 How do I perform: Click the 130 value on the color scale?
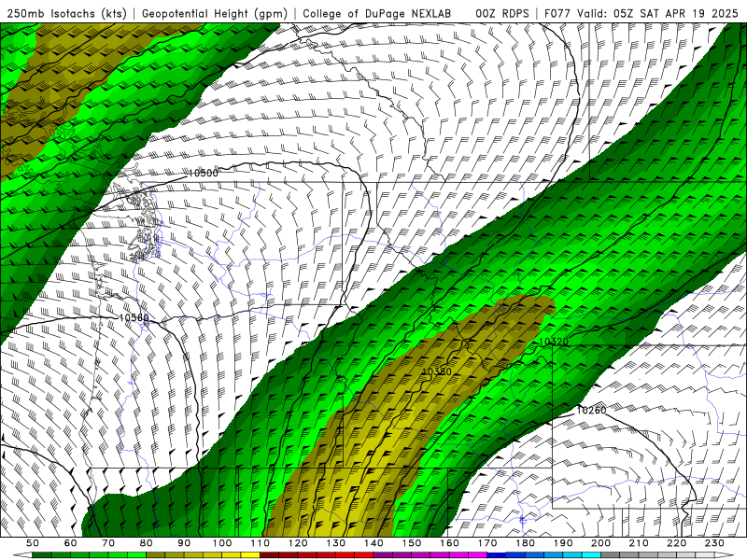336,543
